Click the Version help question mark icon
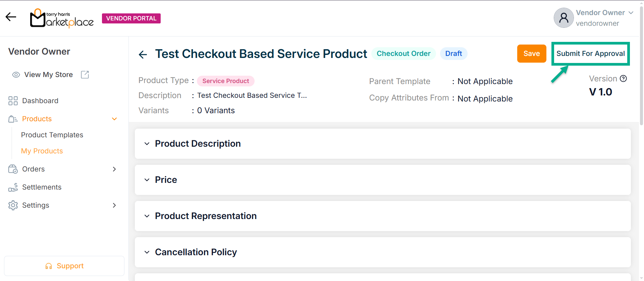This screenshot has width=644, height=281. (x=623, y=78)
